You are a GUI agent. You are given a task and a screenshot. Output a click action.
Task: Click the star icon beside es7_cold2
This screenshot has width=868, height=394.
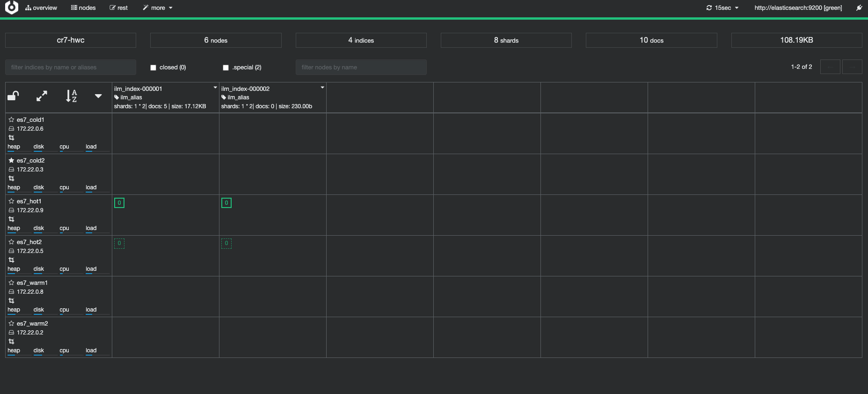click(11, 161)
